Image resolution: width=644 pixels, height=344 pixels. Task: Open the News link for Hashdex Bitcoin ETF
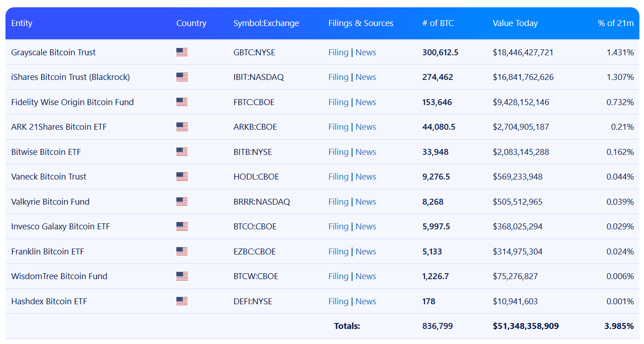366,302
